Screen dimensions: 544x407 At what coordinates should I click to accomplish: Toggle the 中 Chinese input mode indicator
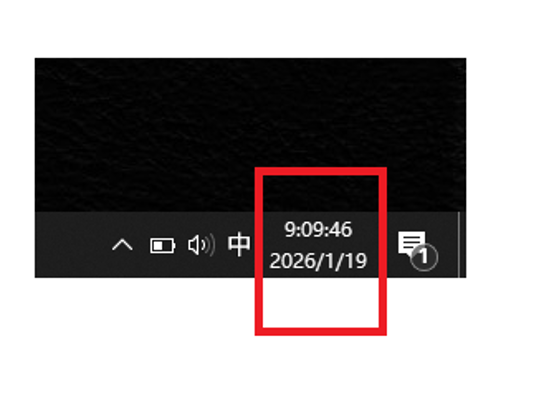pyautogui.click(x=239, y=245)
